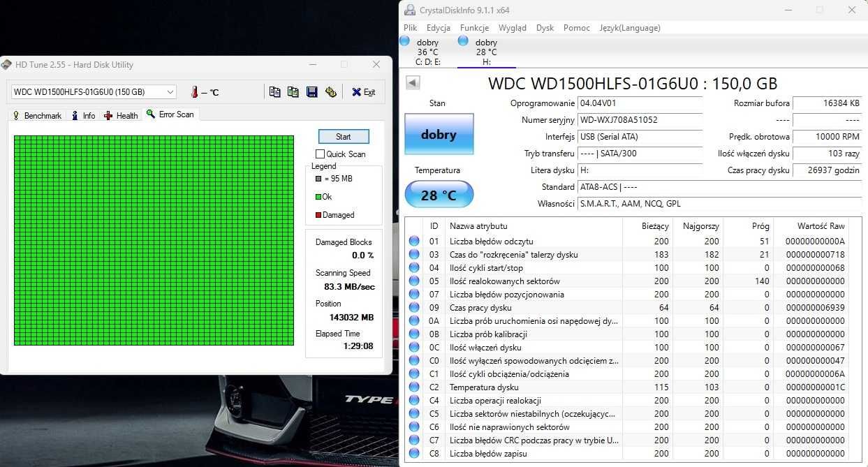Click the previous disk arrow button
This screenshot has width=868, height=467.
click(413, 83)
